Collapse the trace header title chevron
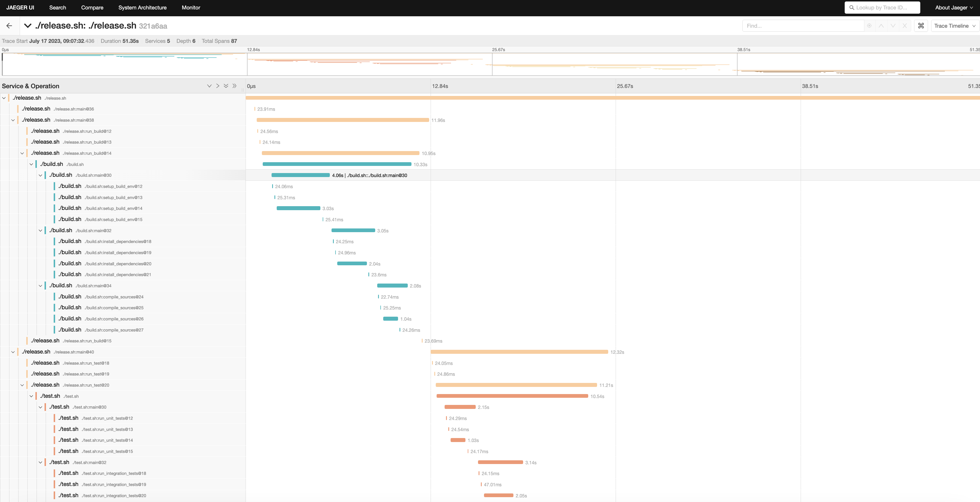This screenshot has height=502, width=980. [x=27, y=25]
